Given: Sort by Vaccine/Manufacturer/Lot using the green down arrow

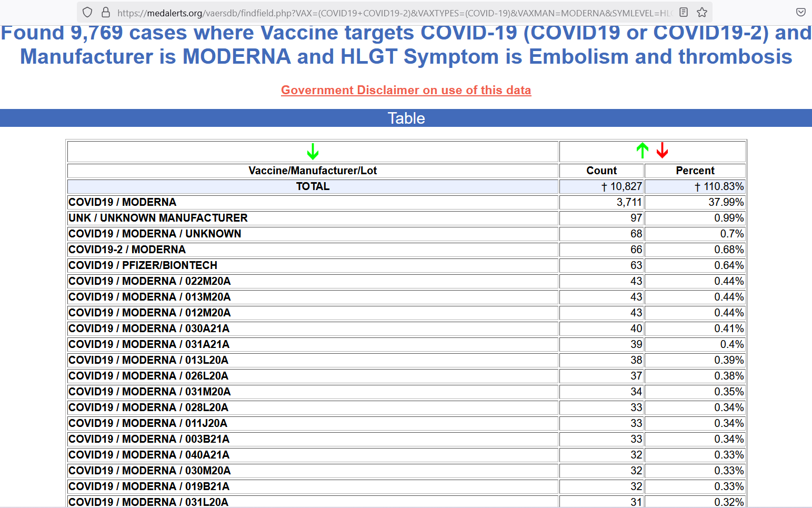Looking at the screenshot, I should pos(313,152).
